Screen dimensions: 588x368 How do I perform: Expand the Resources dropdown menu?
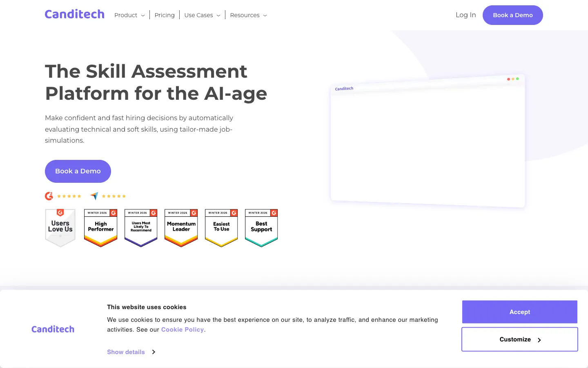249,15
